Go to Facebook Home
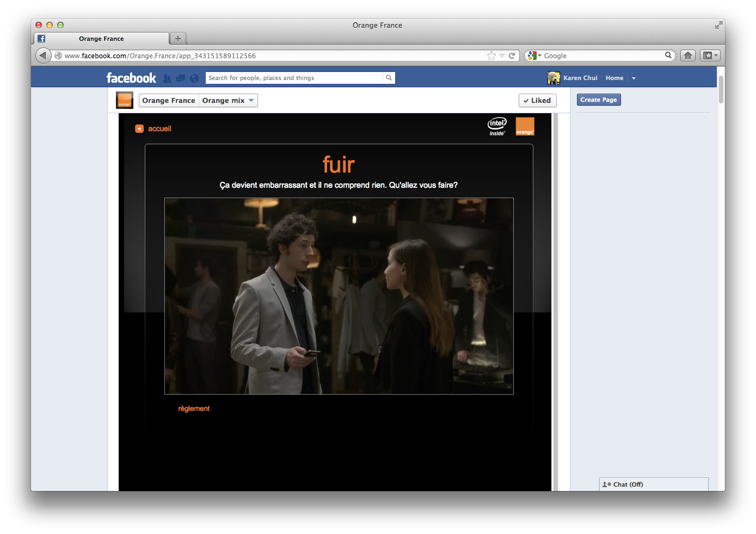This screenshot has width=756, height=534. pos(614,78)
